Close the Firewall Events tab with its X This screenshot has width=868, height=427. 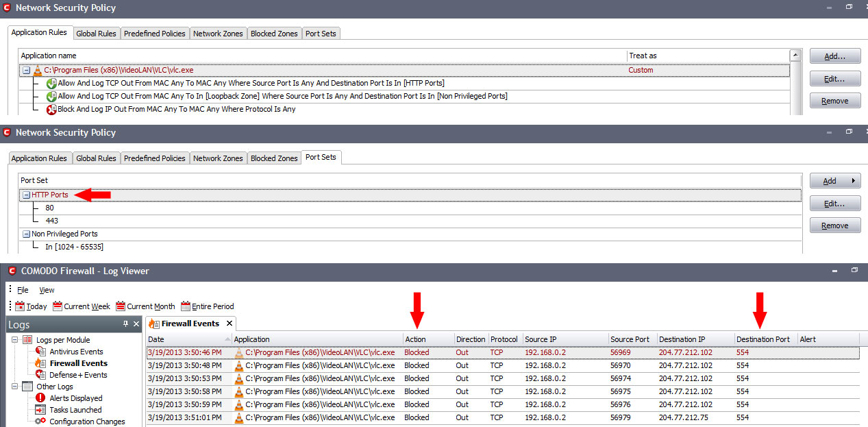pyautogui.click(x=230, y=324)
